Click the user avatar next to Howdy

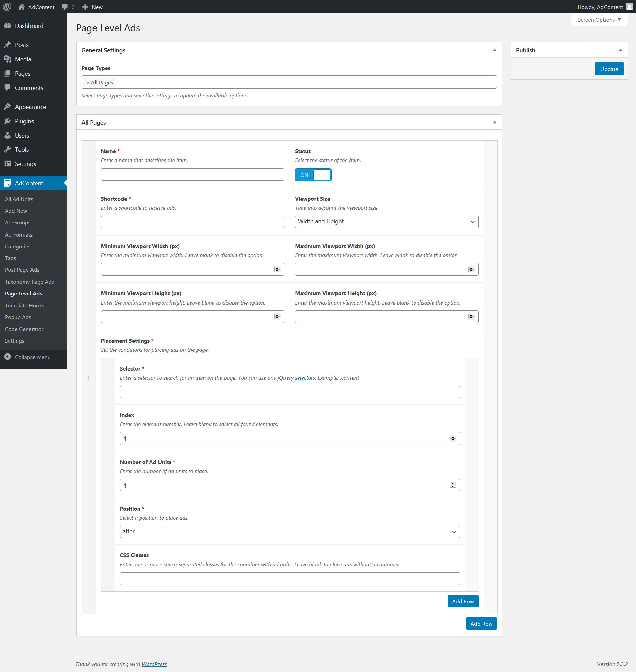pos(629,7)
